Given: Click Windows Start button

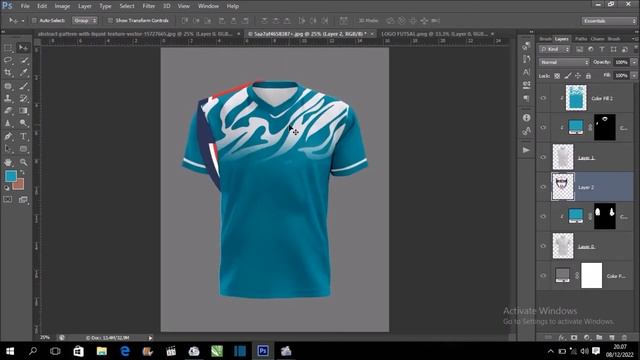Looking at the screenshot, I should (x=10, y=351).
